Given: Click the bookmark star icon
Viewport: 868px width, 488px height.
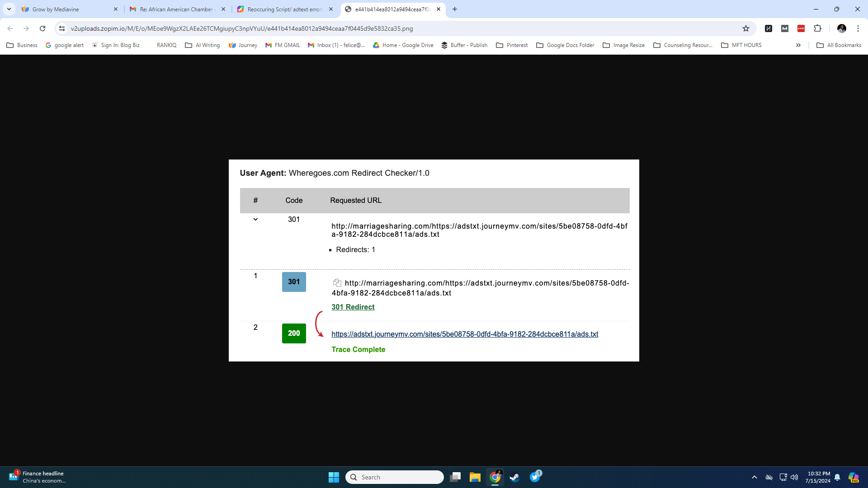Looking at the screenshot, I should (x=746, y=28).
